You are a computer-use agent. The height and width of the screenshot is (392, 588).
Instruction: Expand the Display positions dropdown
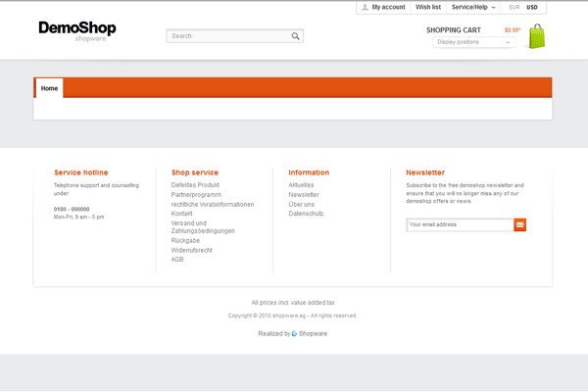click(x=472, y=42)
